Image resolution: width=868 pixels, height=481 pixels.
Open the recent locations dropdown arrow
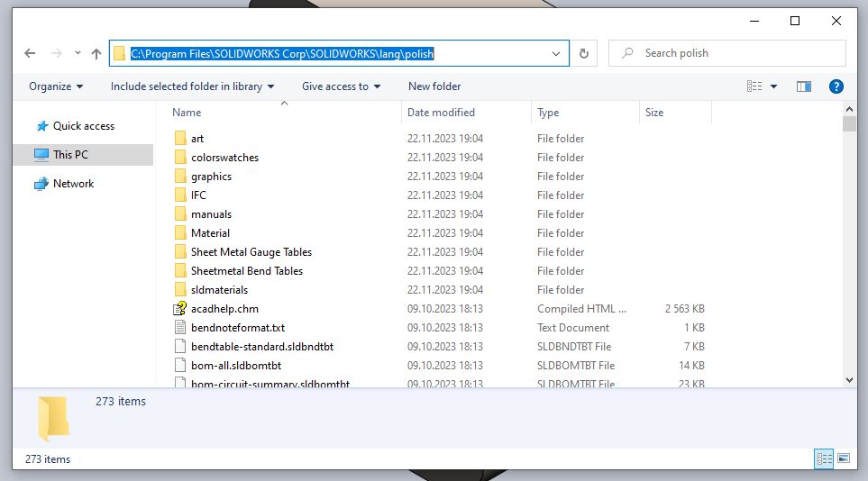point(78,53)
